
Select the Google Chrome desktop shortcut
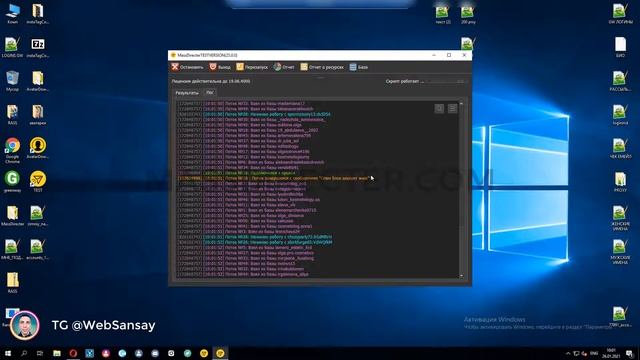point(12,150)
